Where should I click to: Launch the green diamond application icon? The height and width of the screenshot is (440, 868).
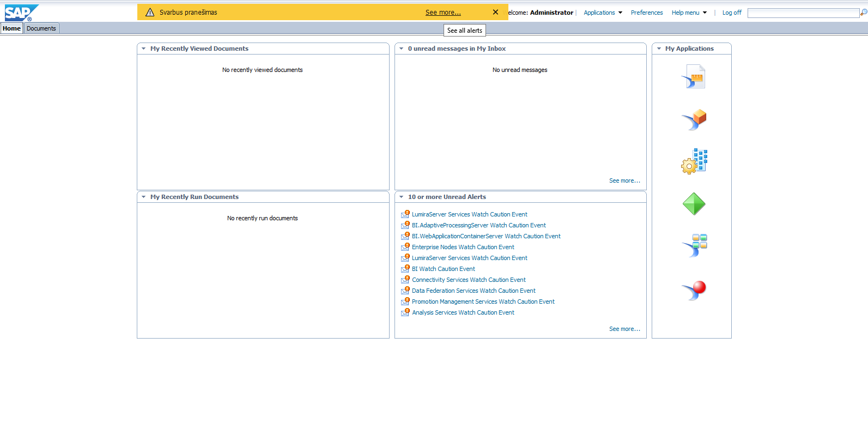coord(694,204)
